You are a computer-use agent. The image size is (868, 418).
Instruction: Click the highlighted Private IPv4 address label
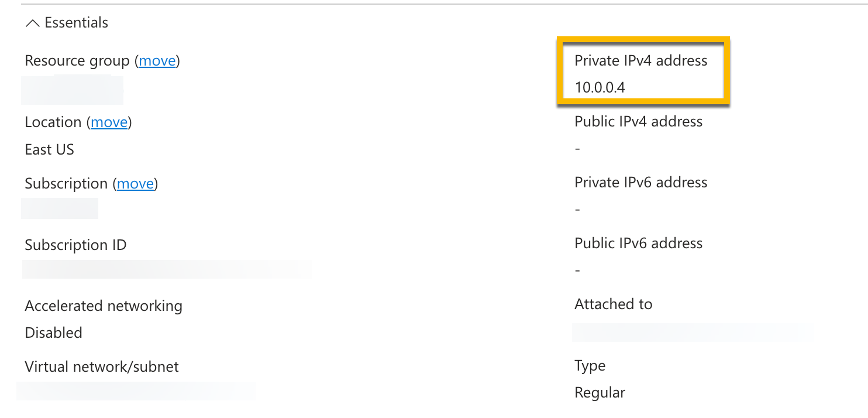(641, 60)
